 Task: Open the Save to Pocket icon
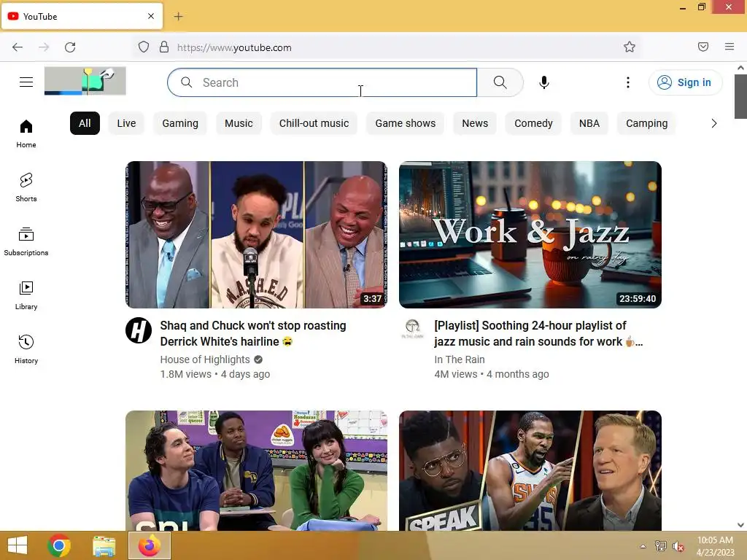pos(703,47)
